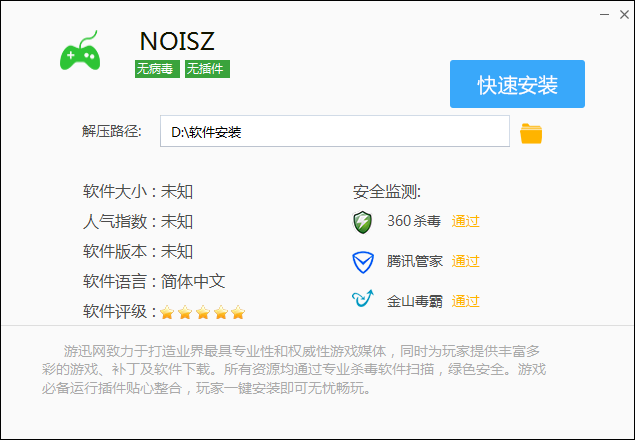Click 通过 next to 腾讯管家

pos(466,261)
